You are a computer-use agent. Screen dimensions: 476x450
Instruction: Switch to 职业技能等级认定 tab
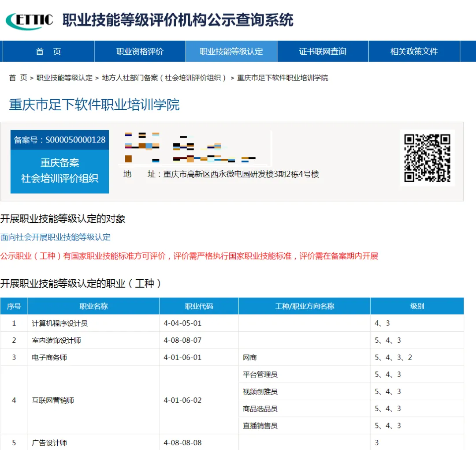click(231, 52)
